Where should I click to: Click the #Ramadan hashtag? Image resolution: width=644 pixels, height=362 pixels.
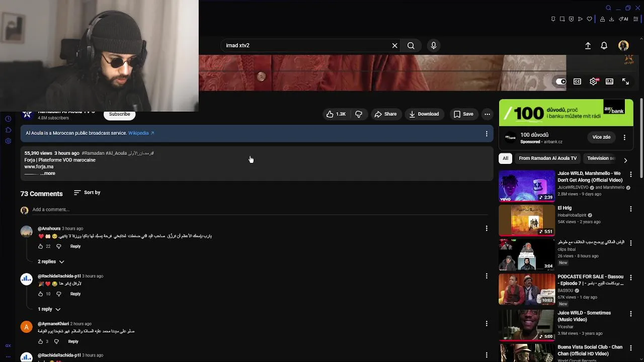click(93, 153)
